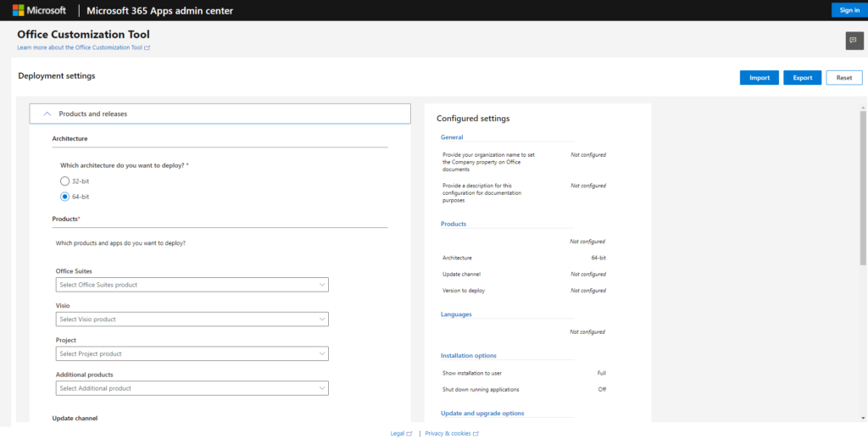The width and height of the screenshot is (868, 439).
Task: Click the Office Customization Tool heading
Action: [83, 35]
